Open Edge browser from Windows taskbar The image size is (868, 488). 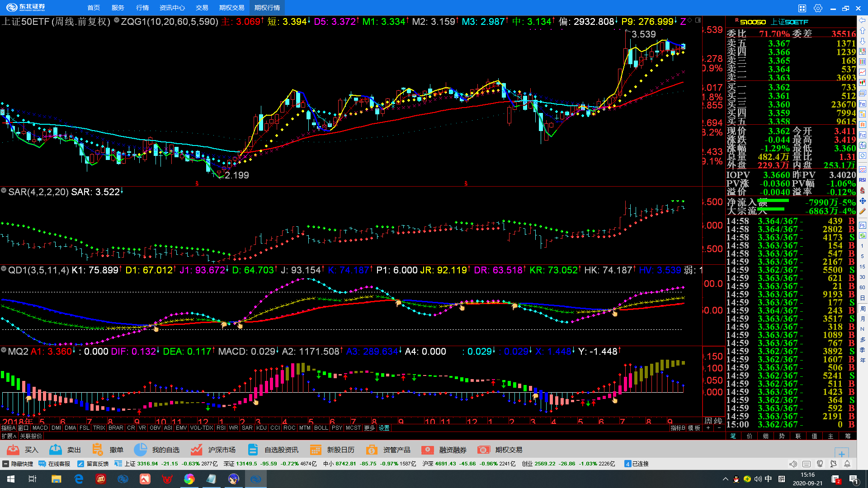pyautogui.click(x=79, y=479)
